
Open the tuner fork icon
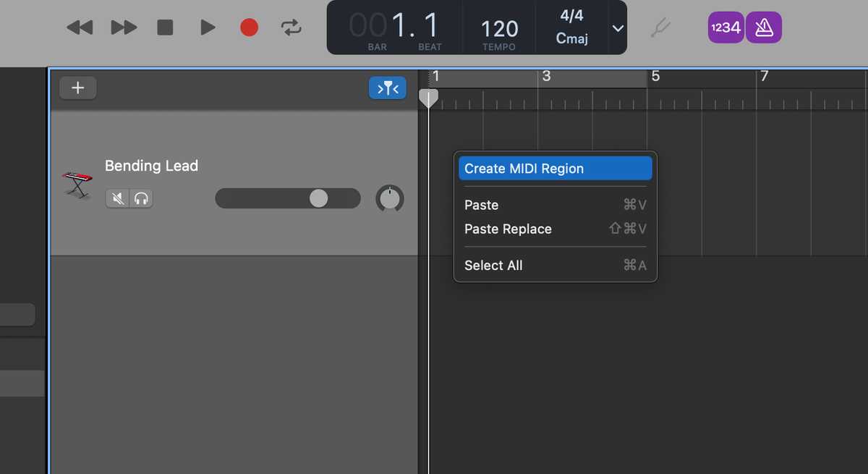coord(660,27)
